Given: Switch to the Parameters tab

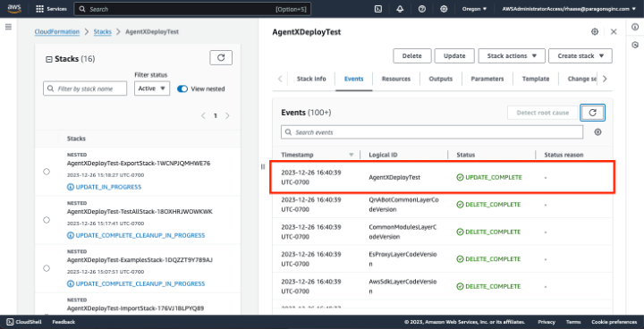Looking at the screenshot, I should [x=487, y=79].
